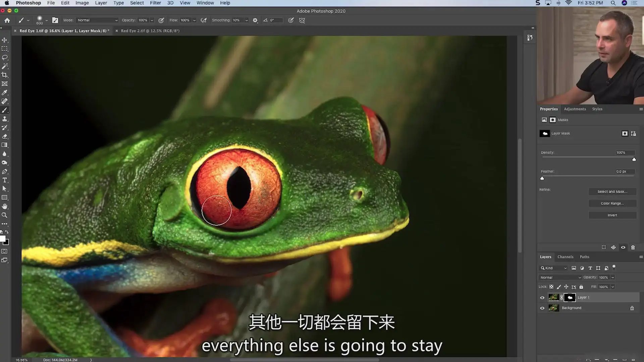The width and height of the screenshot is (644, 362).
Task: Select the Hand tool
Action: (5, 206)
